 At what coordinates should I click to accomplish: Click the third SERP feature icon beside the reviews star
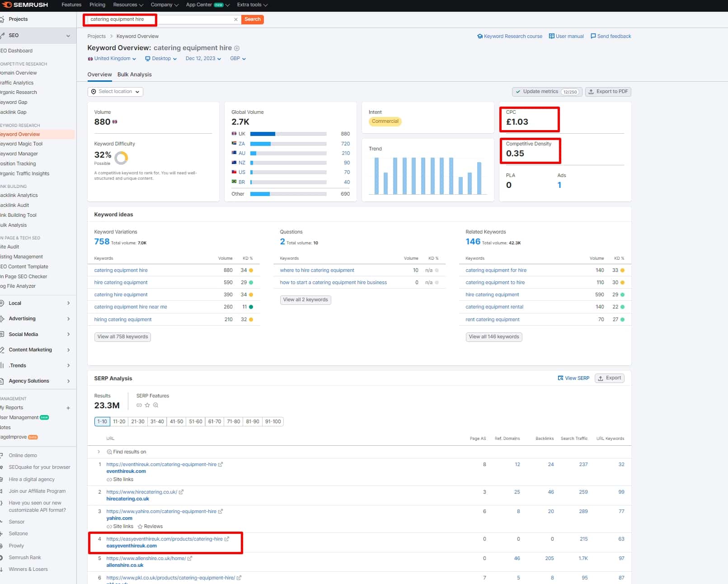[155, 406]
